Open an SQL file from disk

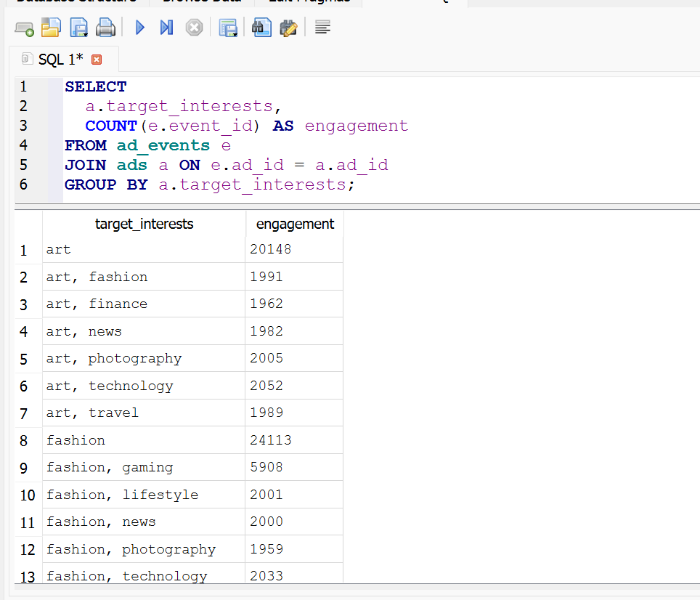[51, 28]
